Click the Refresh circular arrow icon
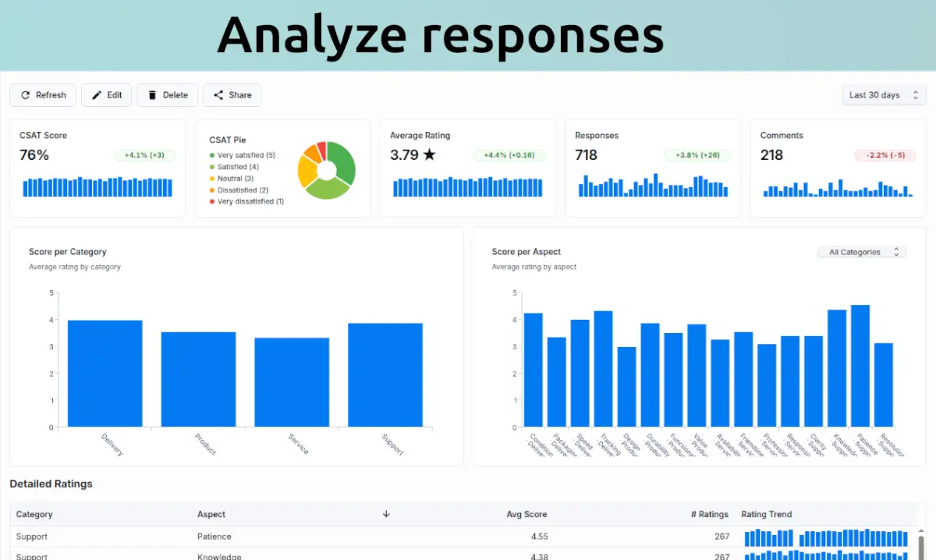 [26, 95]
